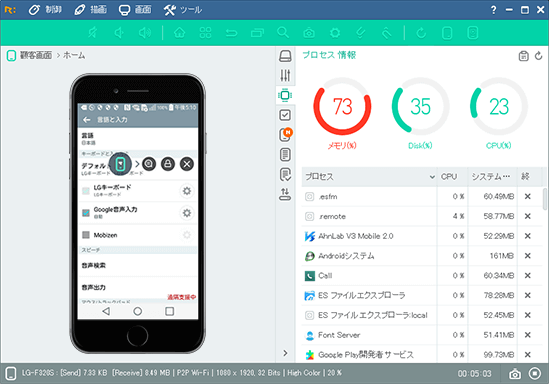The width and height of the screenshot is (549, 384).
Task: Click the refresh icon beside プロセス 情報
Action: click(x=538, y=56)
